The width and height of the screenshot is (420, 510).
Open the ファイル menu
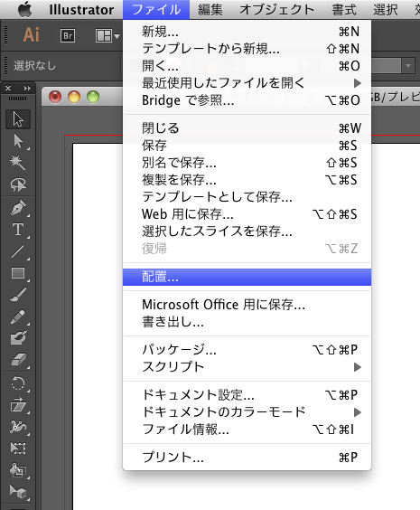[156, 10]
